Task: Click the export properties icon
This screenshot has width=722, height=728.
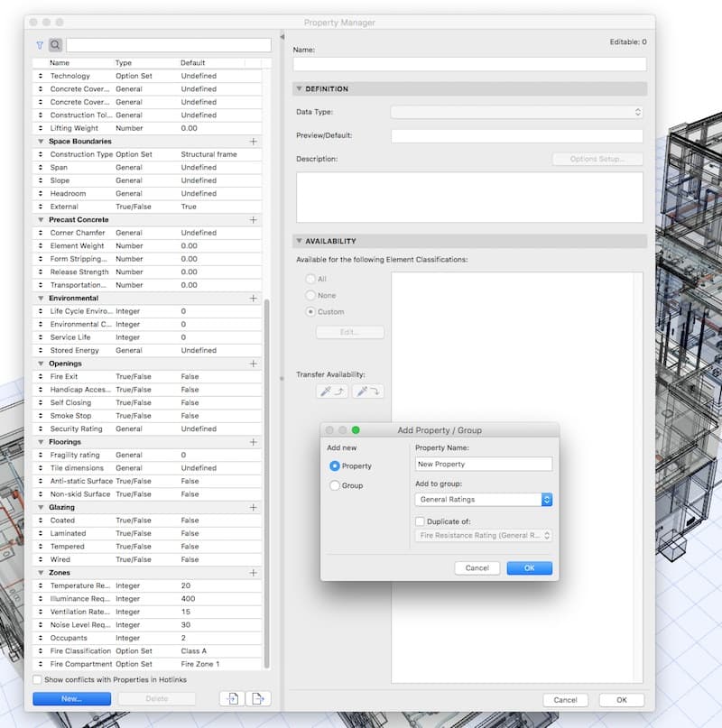Action: (258, 698)
